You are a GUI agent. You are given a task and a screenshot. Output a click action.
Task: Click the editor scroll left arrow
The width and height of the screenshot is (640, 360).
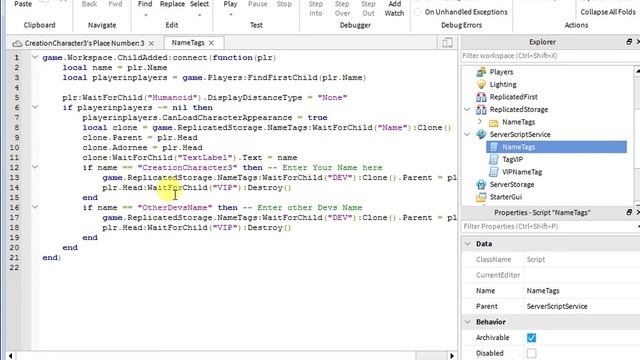[11, 356]
